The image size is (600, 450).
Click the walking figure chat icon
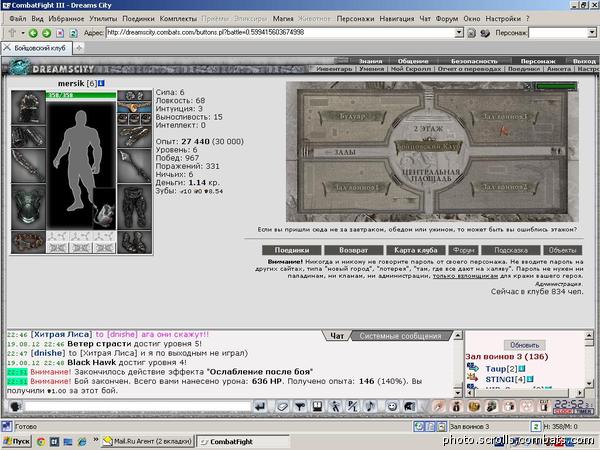335,406
